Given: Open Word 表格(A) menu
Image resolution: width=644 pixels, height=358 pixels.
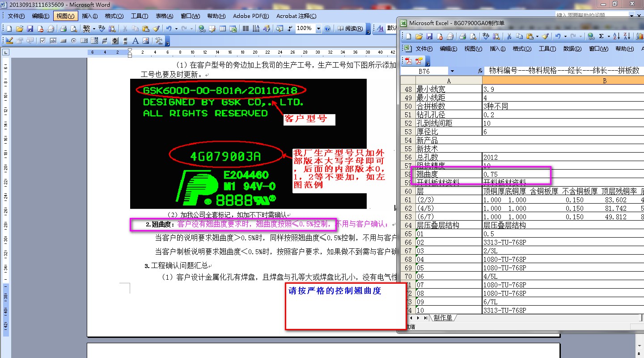Looking at the screenshot, I should tap(165, 16).
